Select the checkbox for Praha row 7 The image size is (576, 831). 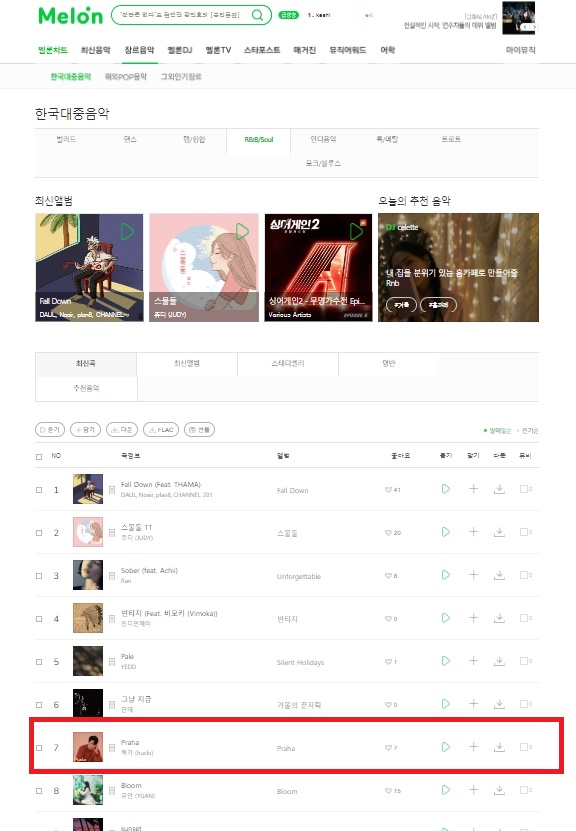tap(39, 748)
